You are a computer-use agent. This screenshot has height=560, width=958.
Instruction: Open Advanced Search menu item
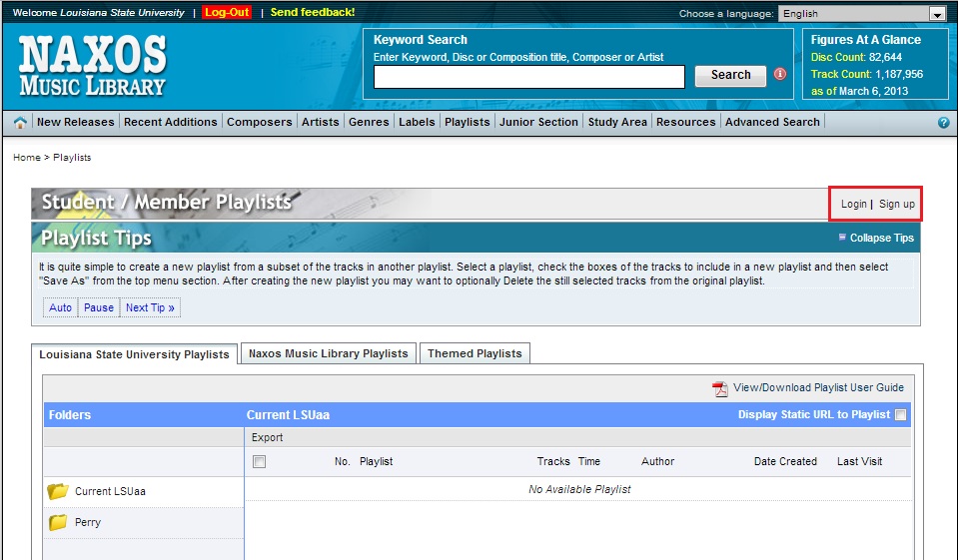click(x=772, y=122)
